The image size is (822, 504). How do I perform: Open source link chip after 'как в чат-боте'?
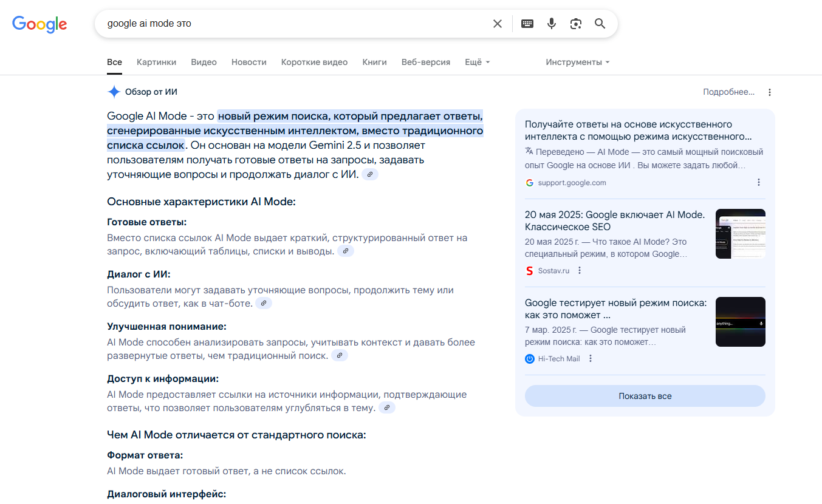click(x=264, y=303)
